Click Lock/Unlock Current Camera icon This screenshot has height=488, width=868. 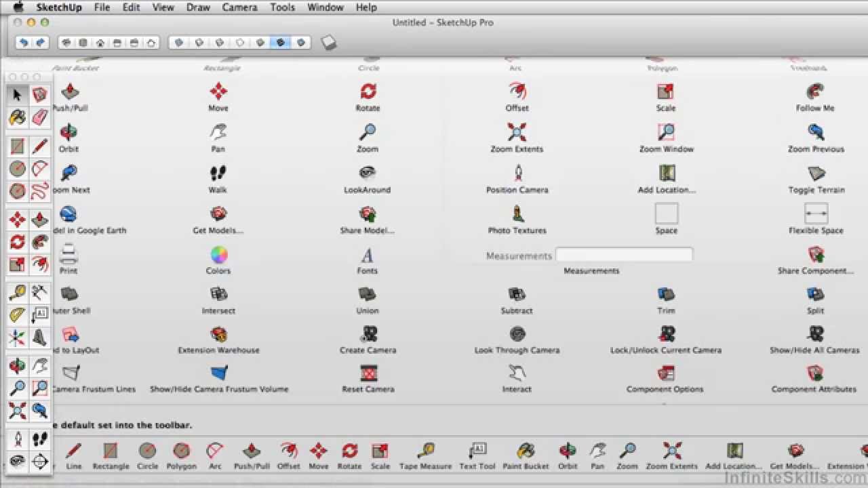667,333
